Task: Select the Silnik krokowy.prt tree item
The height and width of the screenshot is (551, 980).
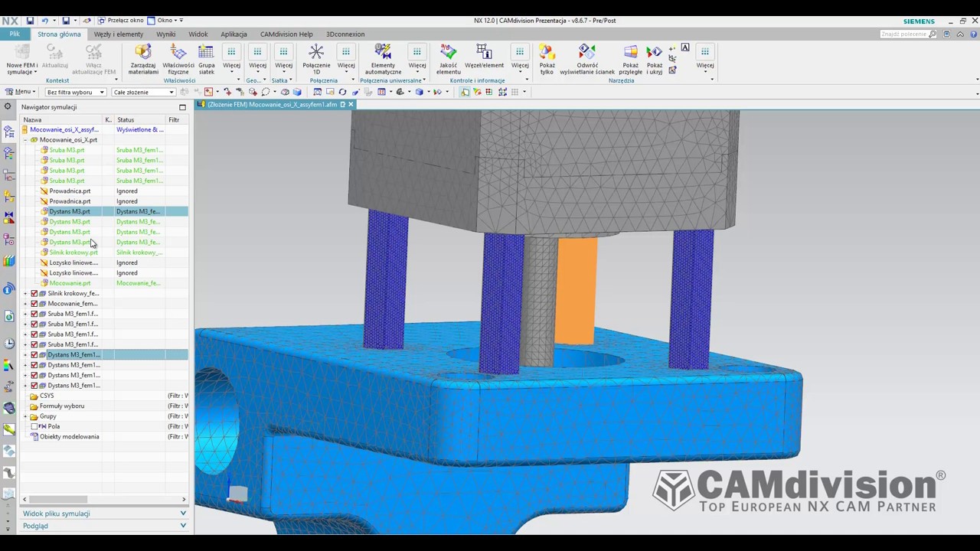Action: pyautogui.click(x=73, y=253)
